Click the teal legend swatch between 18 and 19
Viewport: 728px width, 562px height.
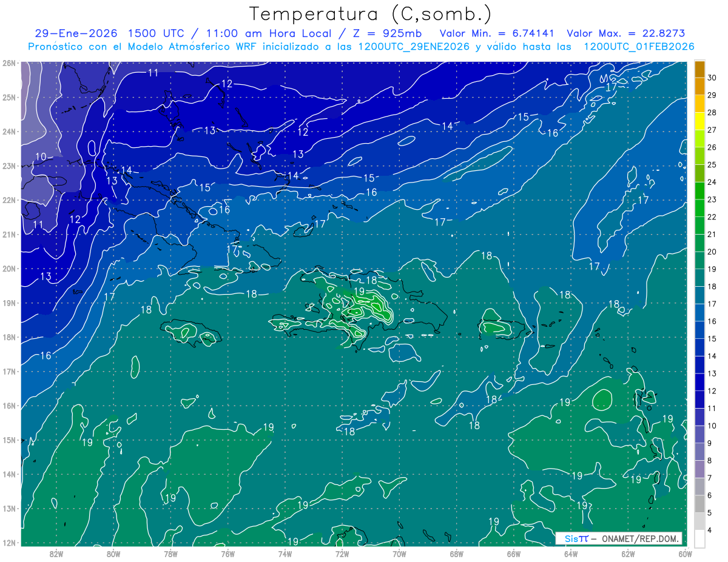tap(699, 278)
